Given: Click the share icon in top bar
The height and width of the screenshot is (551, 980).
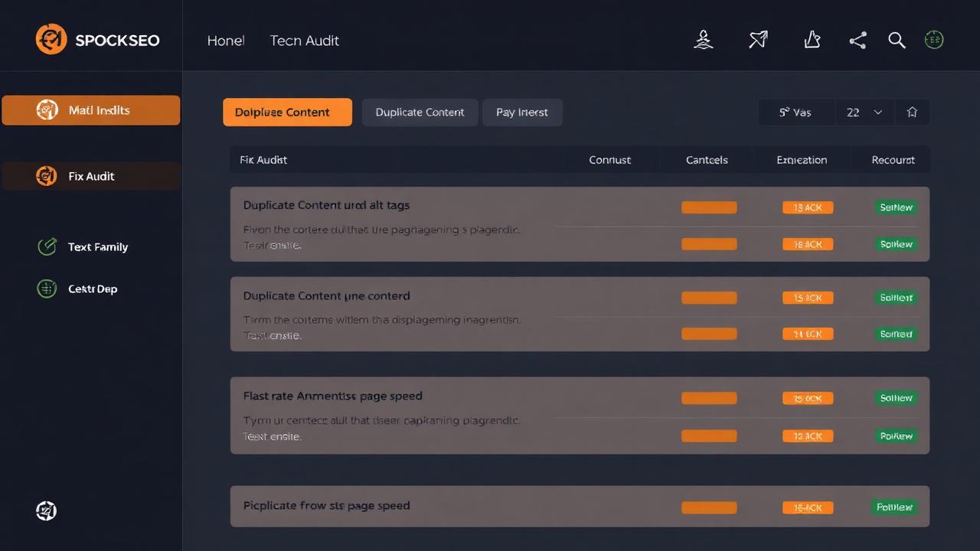Looking at the screenshot, I should [x=857, y=41].
